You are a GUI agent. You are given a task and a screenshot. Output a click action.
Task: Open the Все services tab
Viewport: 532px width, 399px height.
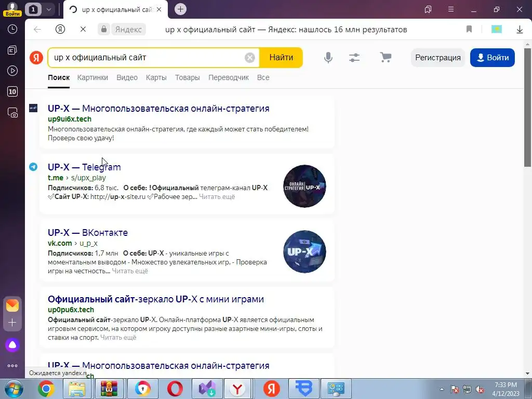click(x=263, y=78)
